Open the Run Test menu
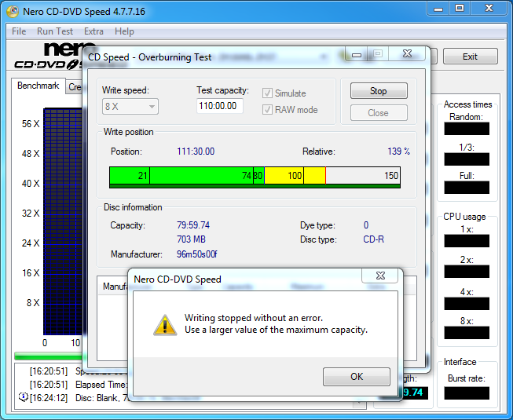 55,31
